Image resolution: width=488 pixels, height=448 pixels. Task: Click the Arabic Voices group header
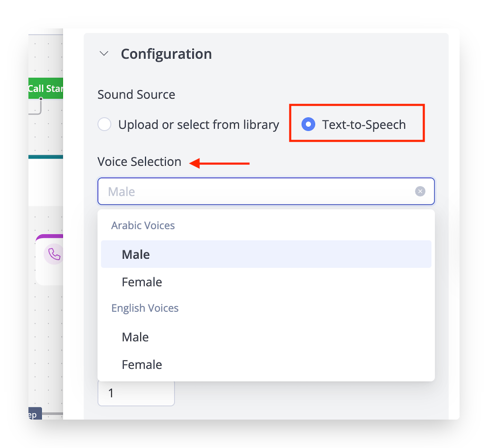pos(143,225)
